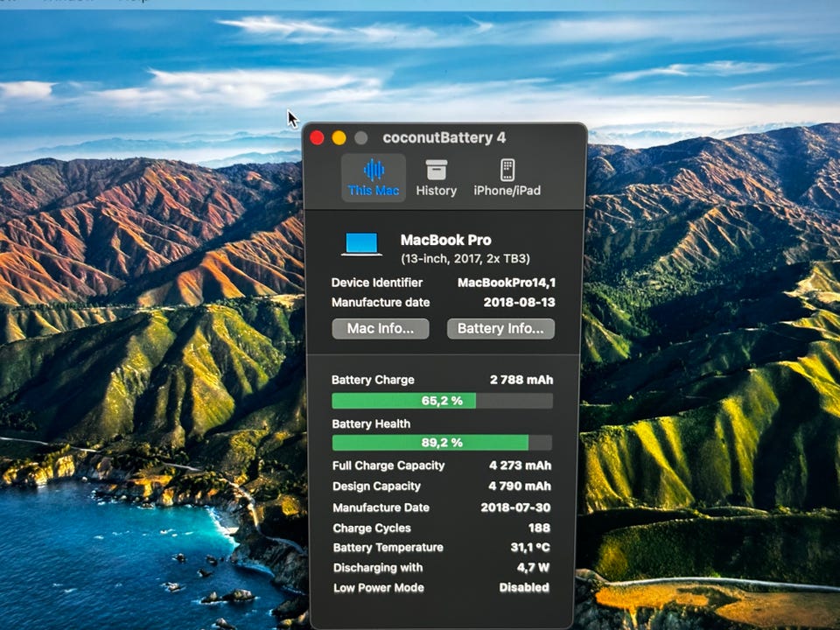Image resolution: width=840 pixels, height=630 pixels.
Task: Click the greyed-out zoom window button
Action: click(361, 138)
